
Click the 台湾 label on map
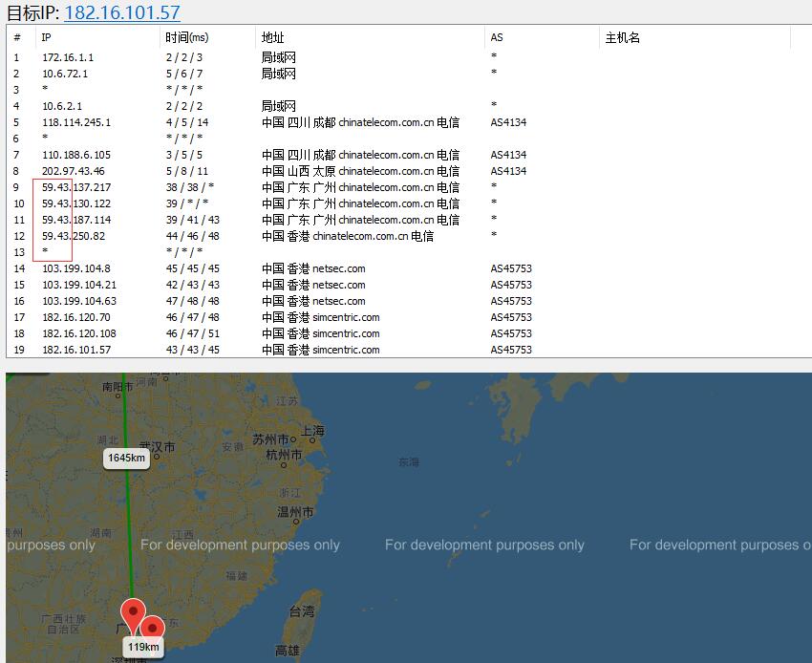click(301, 611)
